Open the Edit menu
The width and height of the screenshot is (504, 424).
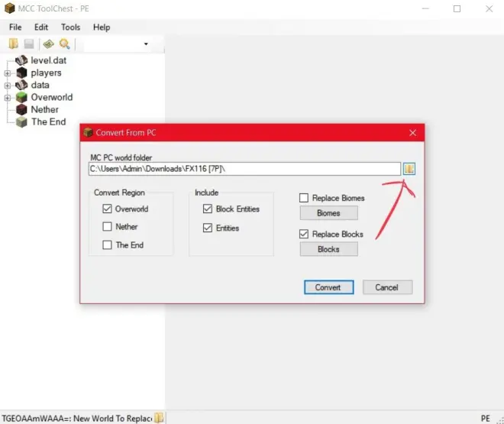point(41,28)
